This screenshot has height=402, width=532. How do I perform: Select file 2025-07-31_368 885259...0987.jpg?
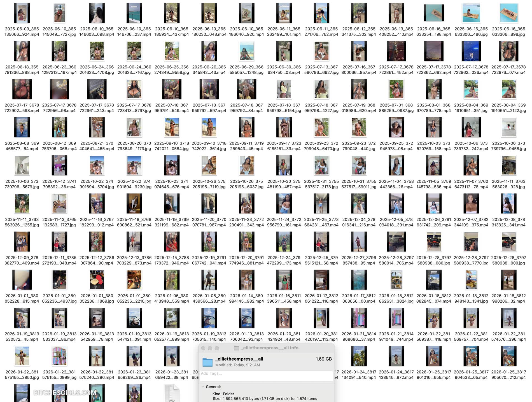396,89
